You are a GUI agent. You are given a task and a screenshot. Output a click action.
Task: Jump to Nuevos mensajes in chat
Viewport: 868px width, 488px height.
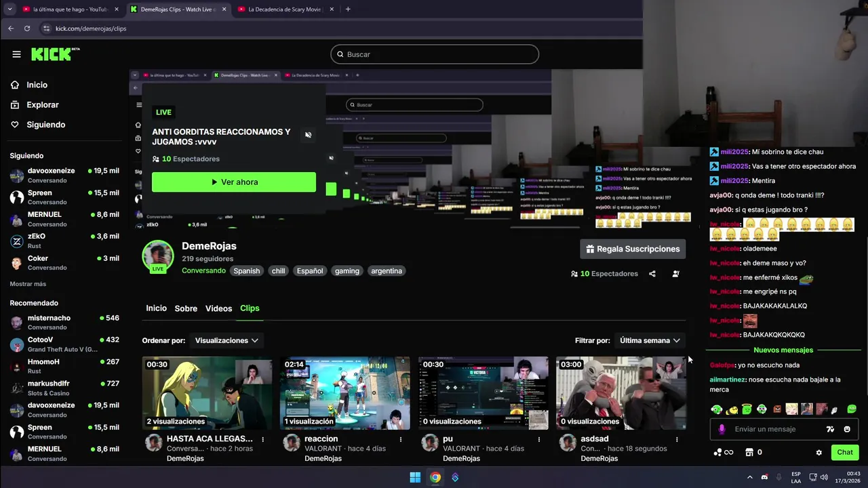783,350
